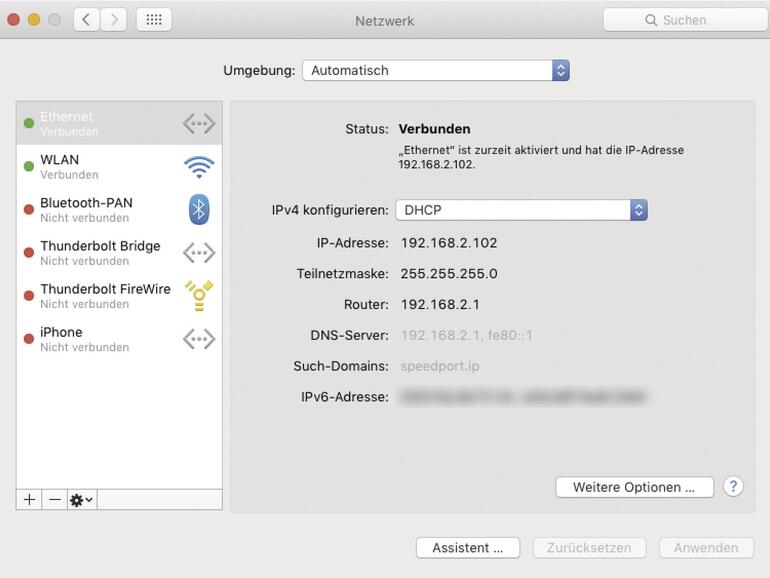Click the Teilnetzmaske value 255.255.255.0
The height and width of the screenshot is (578, 770).
click(x=449, y=274)
